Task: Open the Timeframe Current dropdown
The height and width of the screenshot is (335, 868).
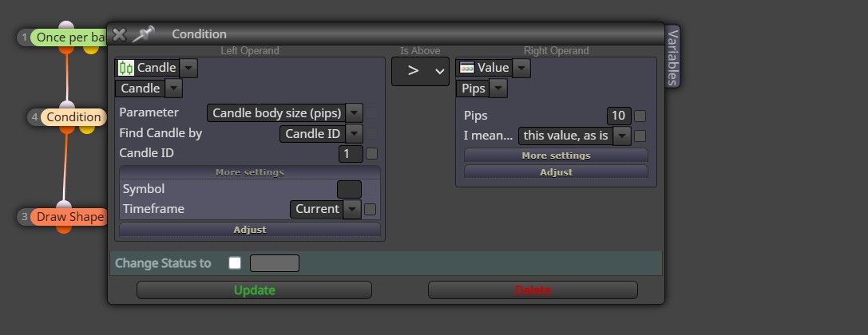Action: 352,210
